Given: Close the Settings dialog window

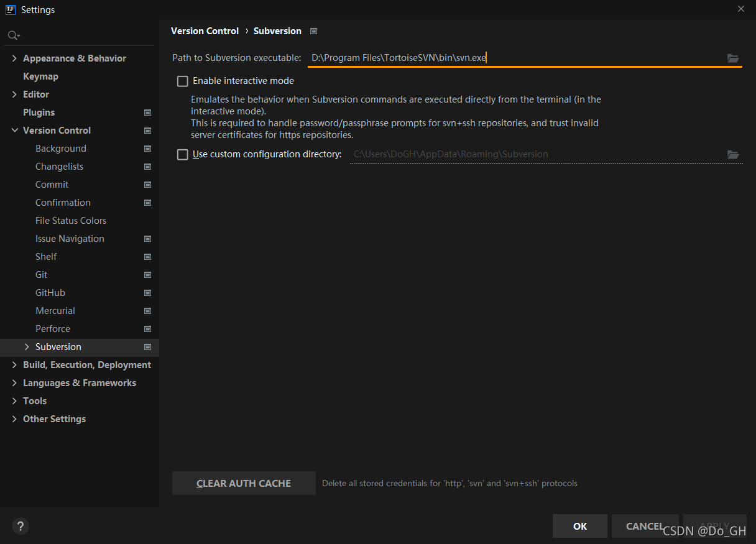Looking at the screenshot, I should [x=741, y=9].
